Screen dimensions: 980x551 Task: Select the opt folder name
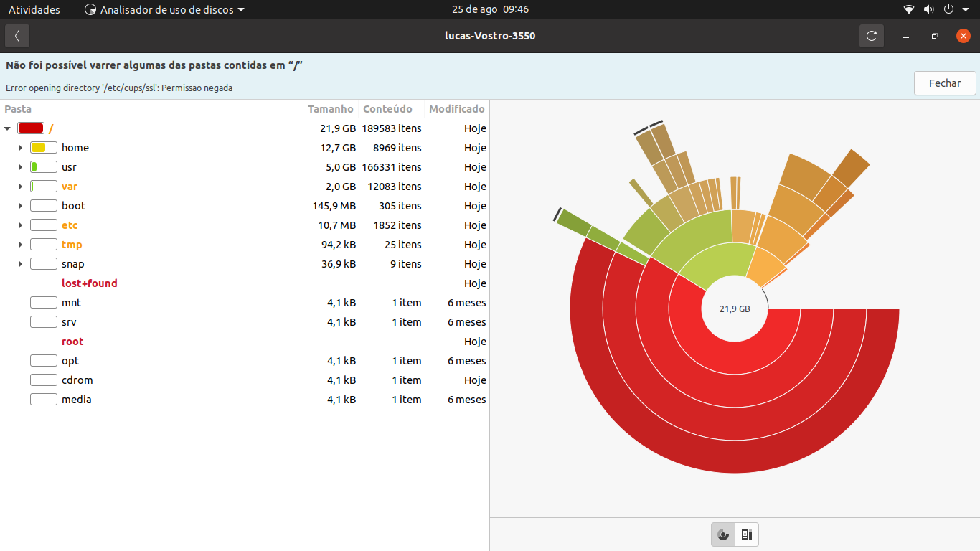point(70,361)
